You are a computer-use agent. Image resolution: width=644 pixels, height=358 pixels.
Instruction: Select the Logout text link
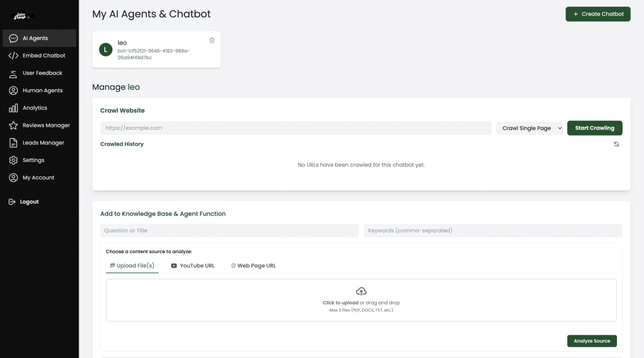click(x=29, y=202)
